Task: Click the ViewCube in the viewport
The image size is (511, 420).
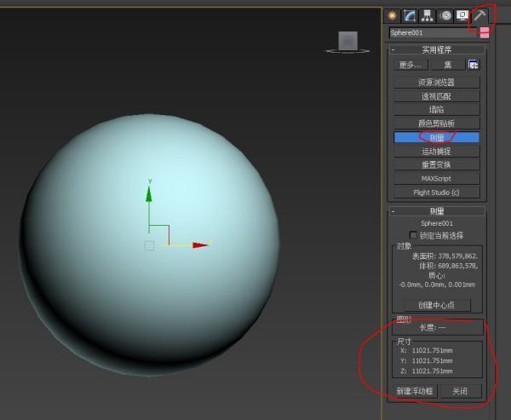Action: click(347, 41)
